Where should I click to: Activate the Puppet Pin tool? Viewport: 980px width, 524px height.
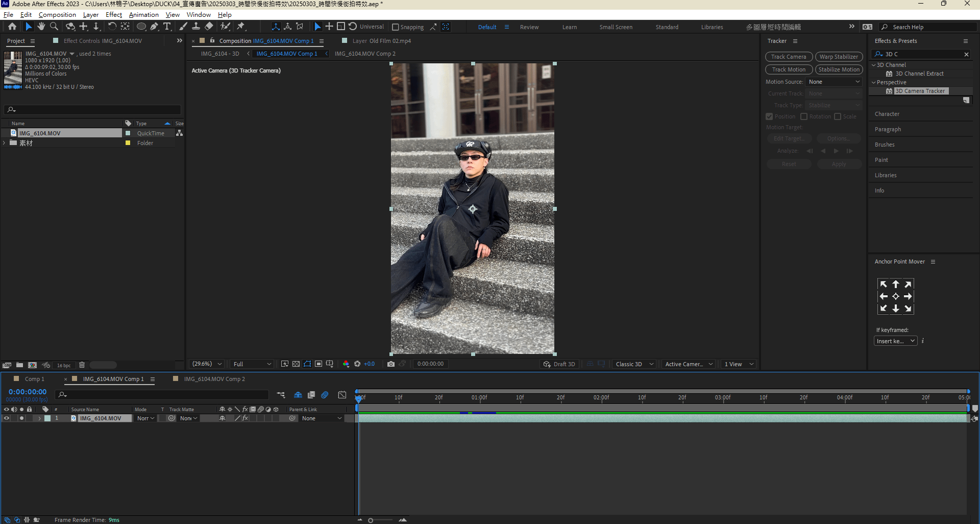[241, 27]
